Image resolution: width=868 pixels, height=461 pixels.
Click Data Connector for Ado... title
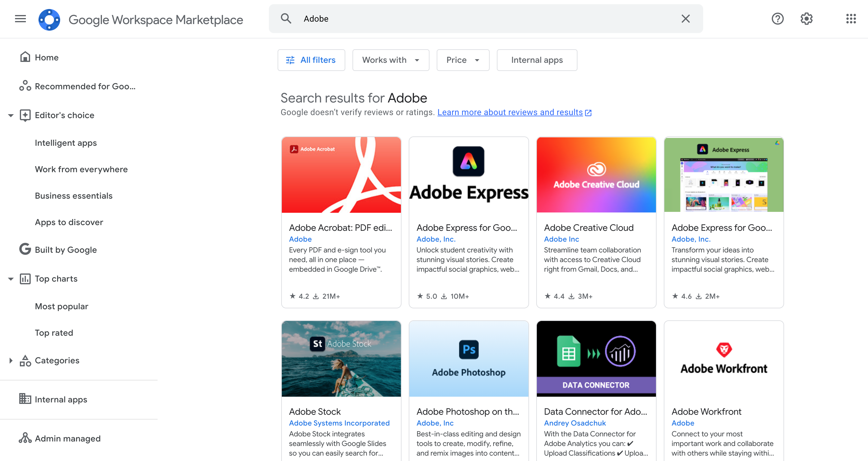click(595, 411)
